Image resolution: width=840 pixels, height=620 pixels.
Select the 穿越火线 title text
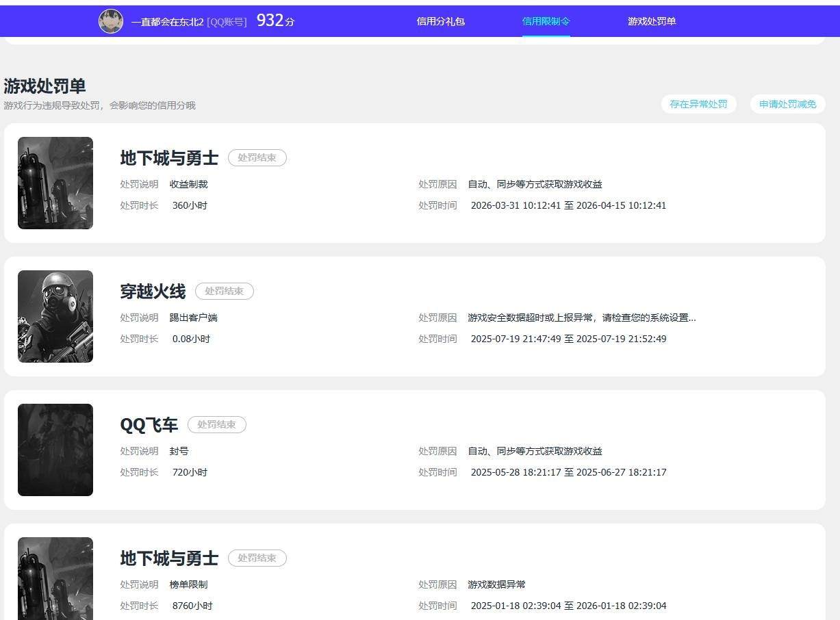(153, 292)
